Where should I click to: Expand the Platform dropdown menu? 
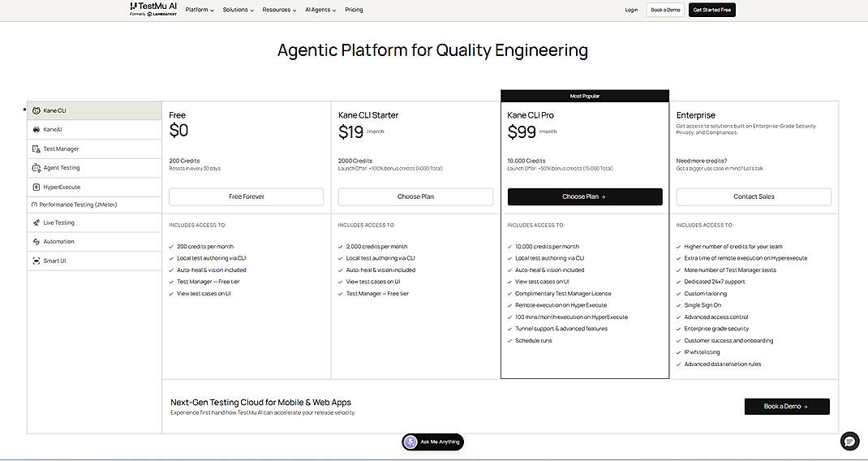pyautogui.click(x=200, y=10)
